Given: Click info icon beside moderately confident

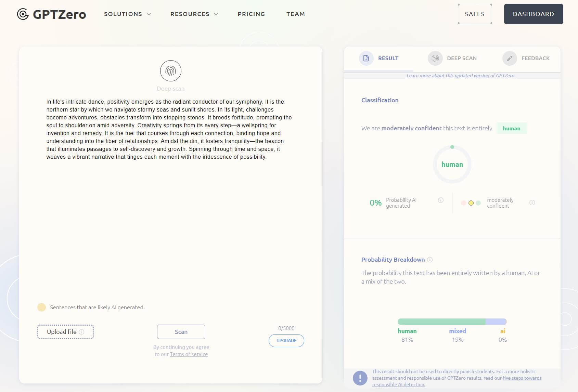Looking at the screenshot, I should tap(532, 202).
